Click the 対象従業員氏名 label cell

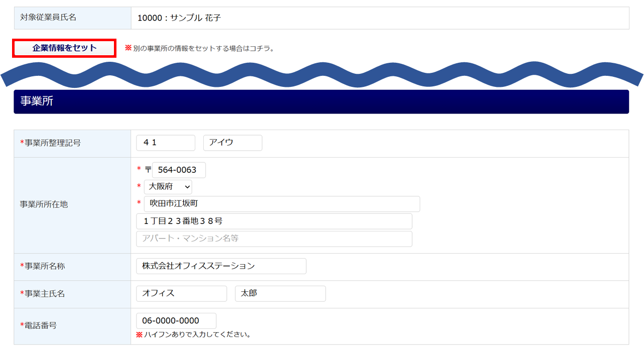[x=72, y=18]
